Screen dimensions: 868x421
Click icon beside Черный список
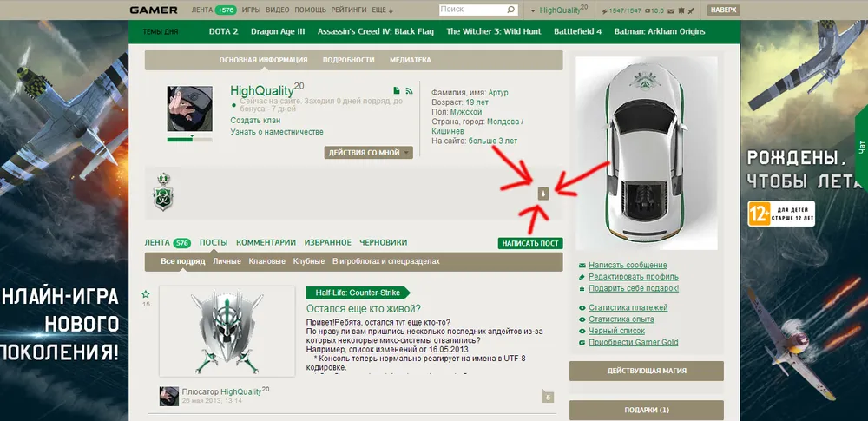coord(582,332)
